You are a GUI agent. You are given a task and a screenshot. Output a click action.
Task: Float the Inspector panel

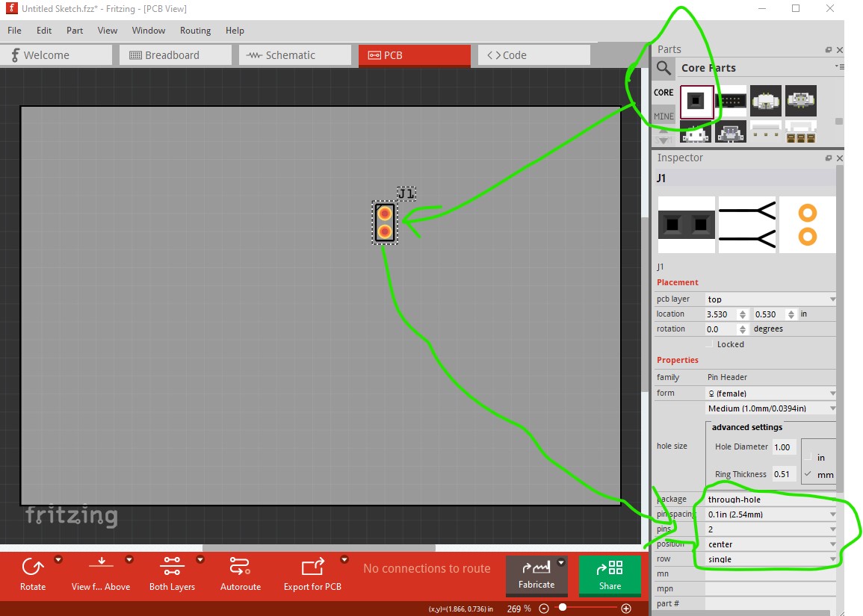pyautogui.click(x=829, y=158)
